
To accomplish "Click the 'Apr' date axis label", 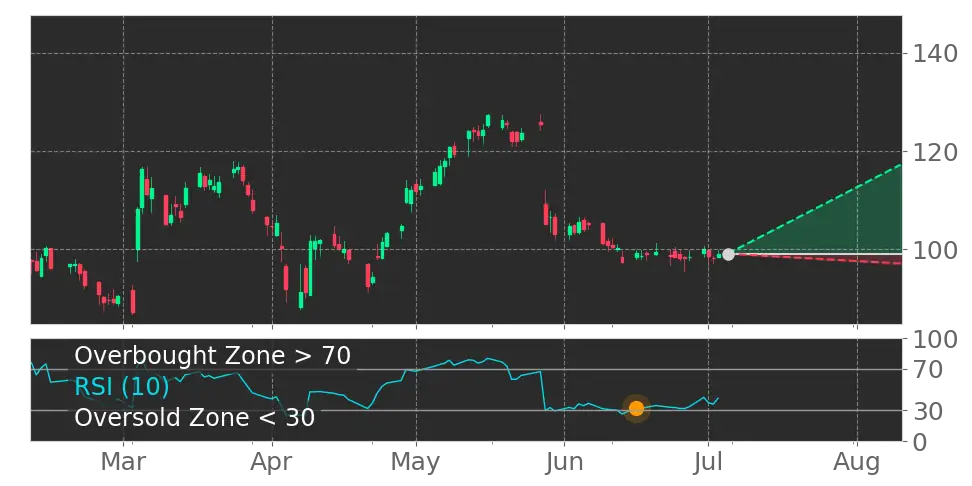I will tap(272, 463).
